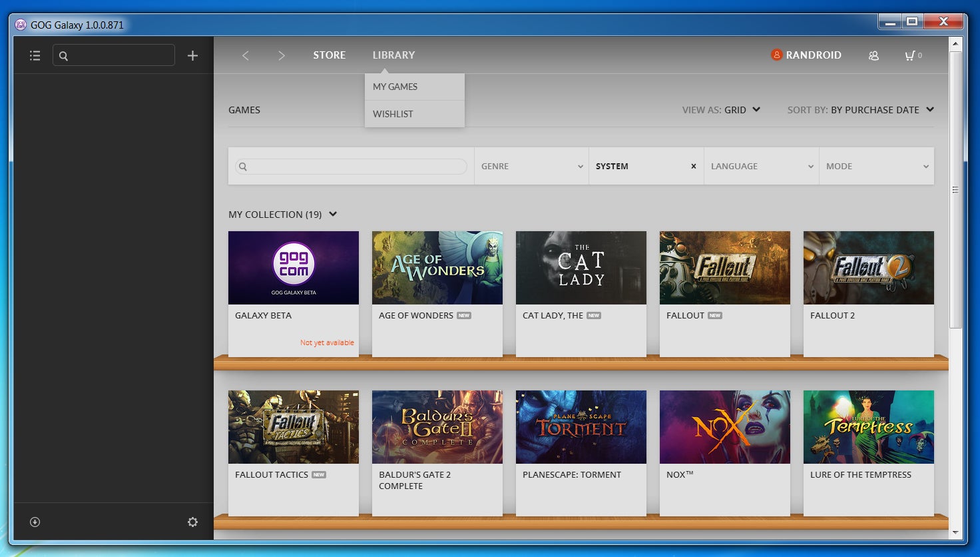
Task: Open the Randroid account profile
Action: click(x=806, y=55)
